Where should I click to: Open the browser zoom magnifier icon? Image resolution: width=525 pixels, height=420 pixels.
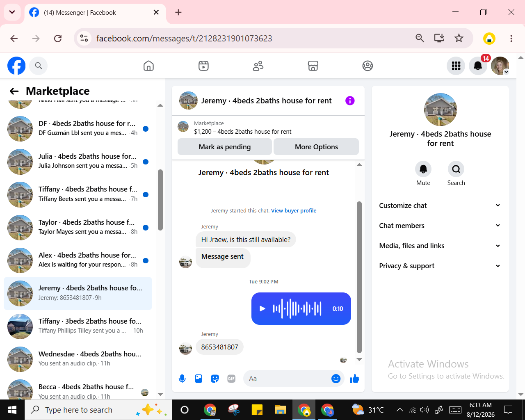coord(420,38)
